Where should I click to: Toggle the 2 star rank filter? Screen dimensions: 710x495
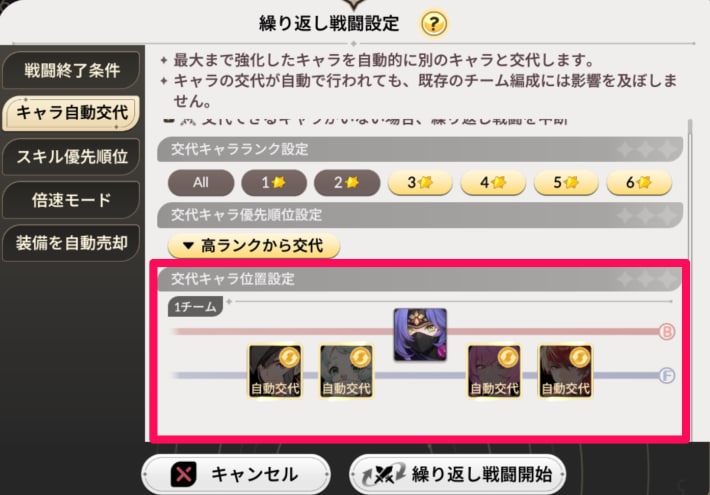[x=347, y=183]
